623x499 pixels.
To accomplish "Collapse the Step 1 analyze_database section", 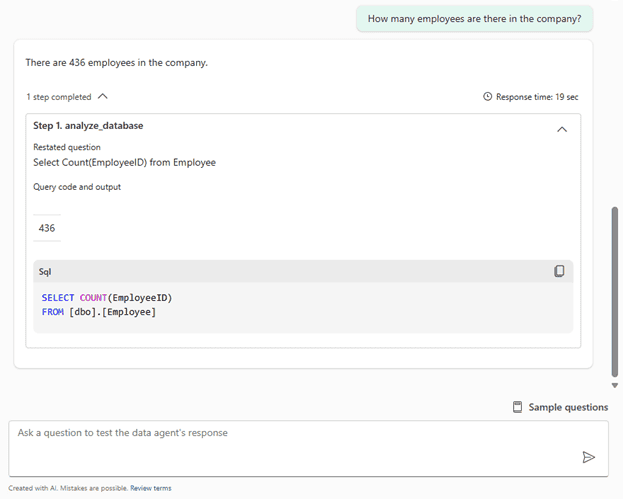I will [x=562, y=130].
